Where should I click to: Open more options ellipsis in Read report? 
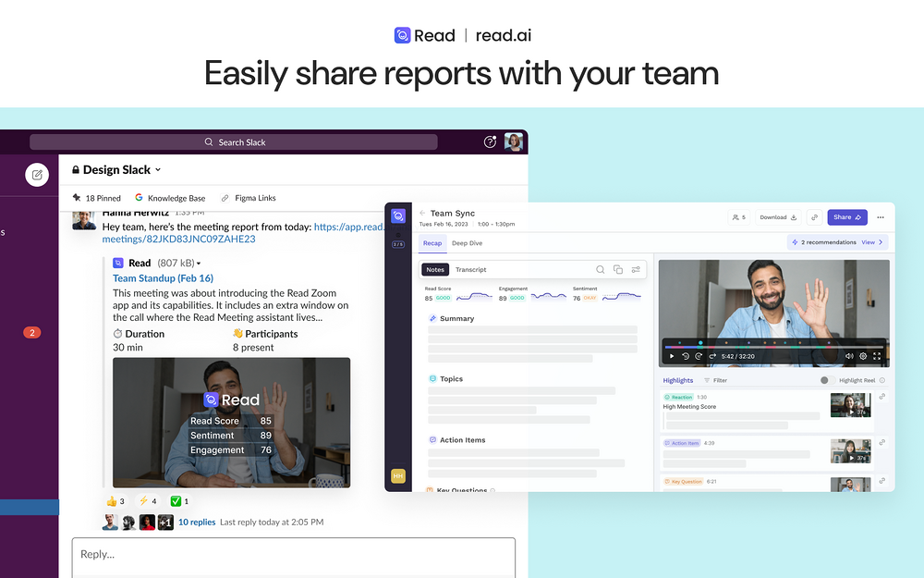click(x=881, y=217)
